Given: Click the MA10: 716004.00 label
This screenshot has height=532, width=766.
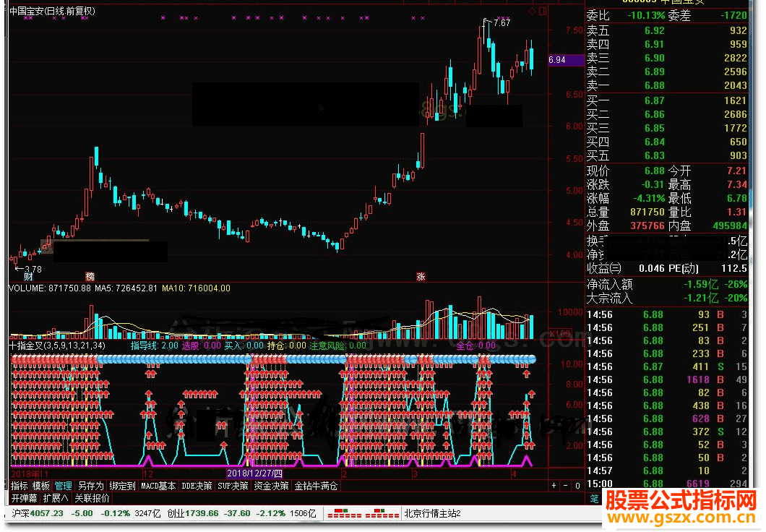Looking at the screenshot, I should (196, 288).
